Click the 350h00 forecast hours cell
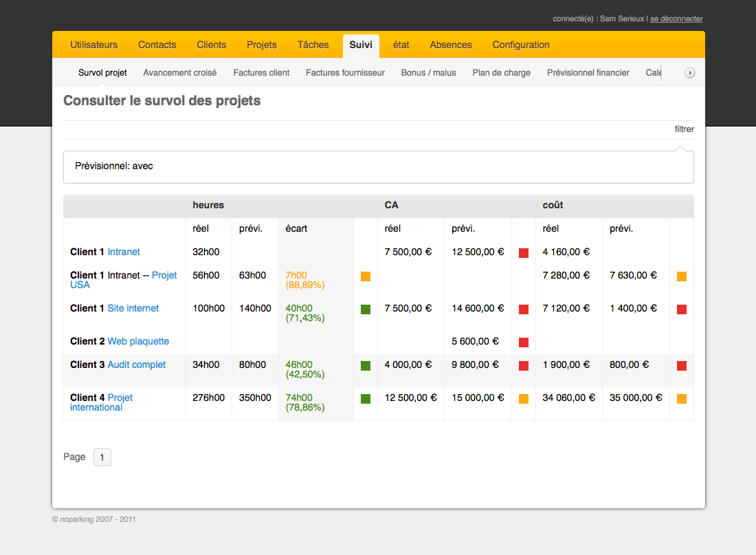756x555 pixels. tap(255, 398)
